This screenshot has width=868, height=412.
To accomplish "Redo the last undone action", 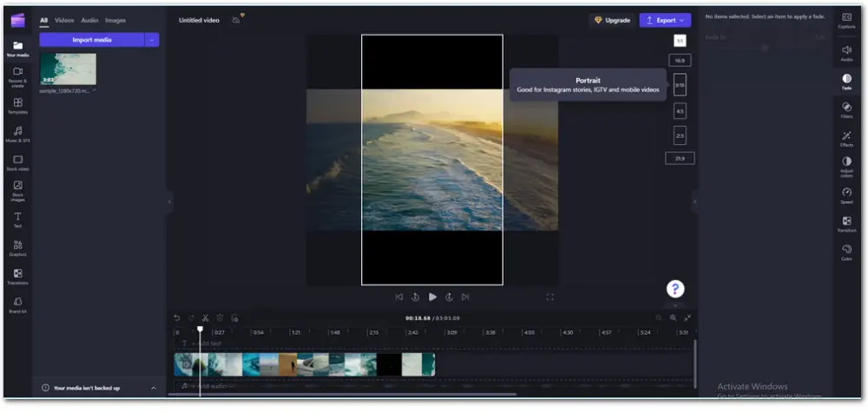I will point(191,318).
